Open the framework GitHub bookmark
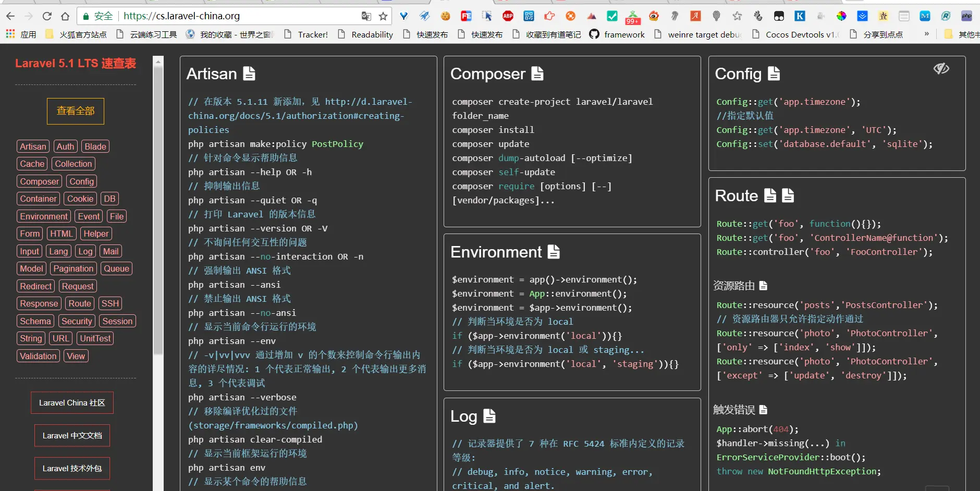 [x=617, y=34]
